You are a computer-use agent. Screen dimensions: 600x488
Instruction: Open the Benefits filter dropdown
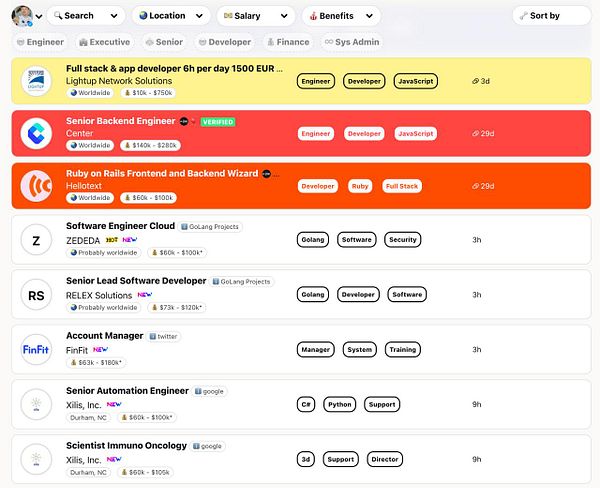(341, 16)
